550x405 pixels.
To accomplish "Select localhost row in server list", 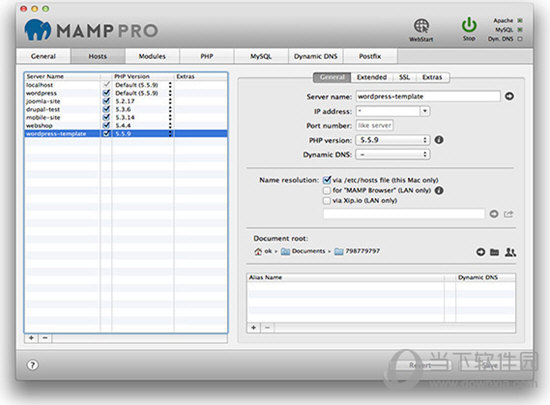I will pyautogui.click(x=126, y=85).
